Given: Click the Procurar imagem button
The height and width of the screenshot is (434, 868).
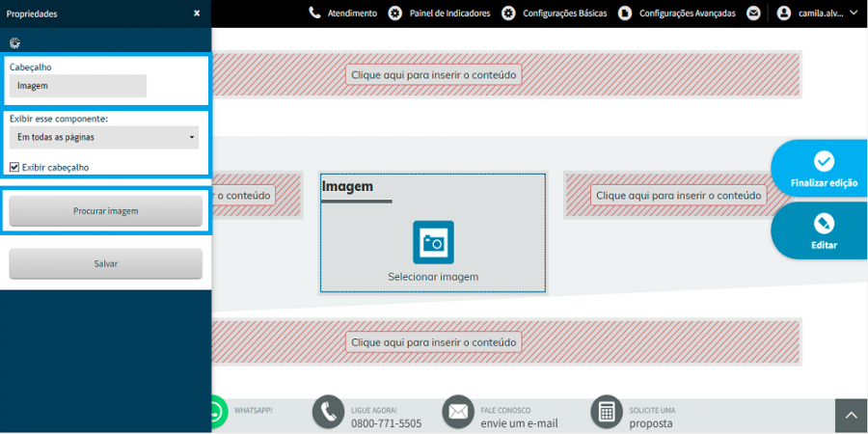Looking at the screenshot, I should [x=106, y=211].
